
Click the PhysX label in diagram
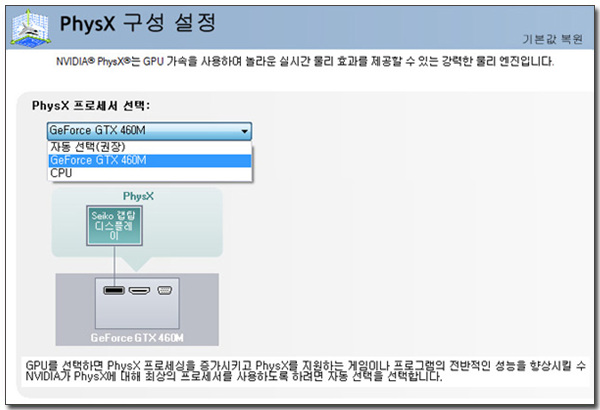click(x=138, y=196)
